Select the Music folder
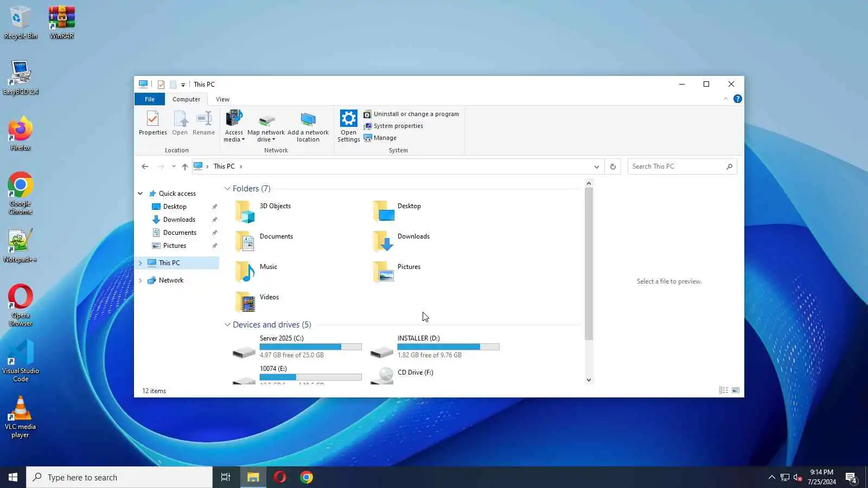The image size is (868, 488). pyautogui.click(x=256, y=272)
